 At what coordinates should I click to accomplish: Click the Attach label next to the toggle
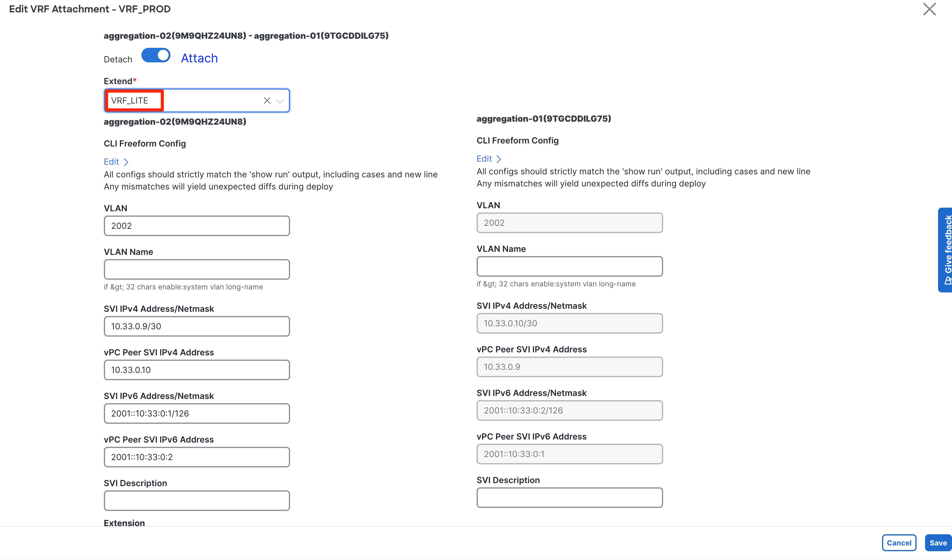(199, 58)
